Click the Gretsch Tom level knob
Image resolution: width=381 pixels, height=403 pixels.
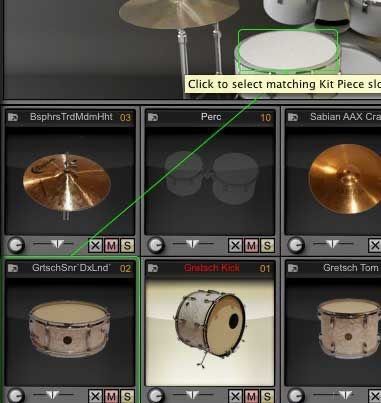point(296,396)
